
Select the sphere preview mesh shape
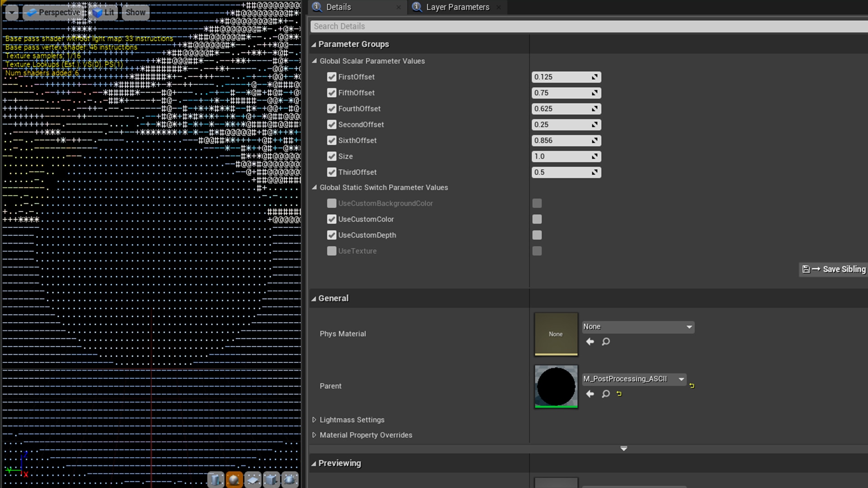(234, 479)
